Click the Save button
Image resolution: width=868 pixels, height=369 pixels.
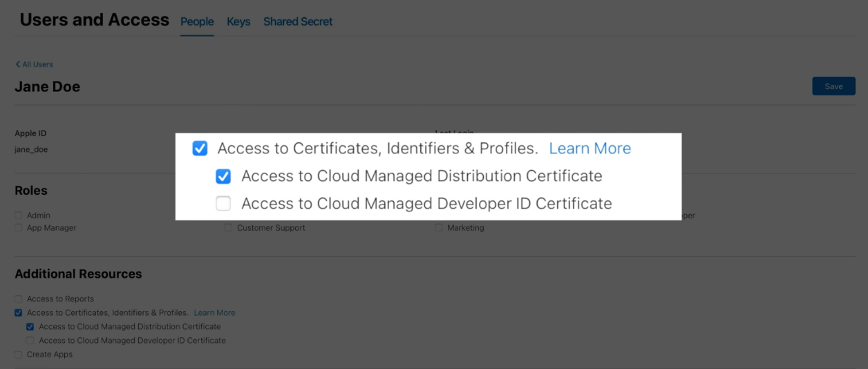[x=833, y=86]
